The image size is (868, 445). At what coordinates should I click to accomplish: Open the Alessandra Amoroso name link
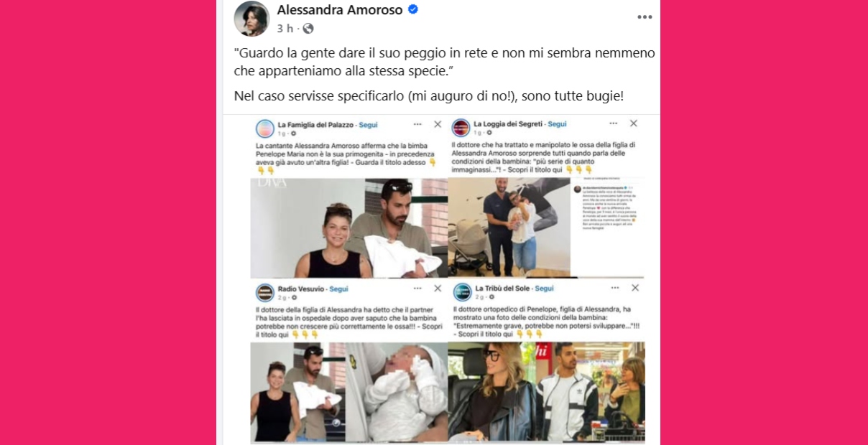(340, 10)
